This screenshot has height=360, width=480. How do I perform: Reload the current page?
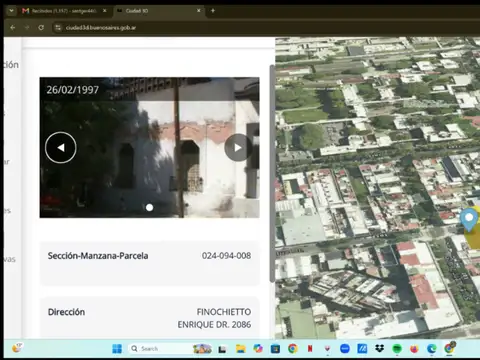pos(41,28)
